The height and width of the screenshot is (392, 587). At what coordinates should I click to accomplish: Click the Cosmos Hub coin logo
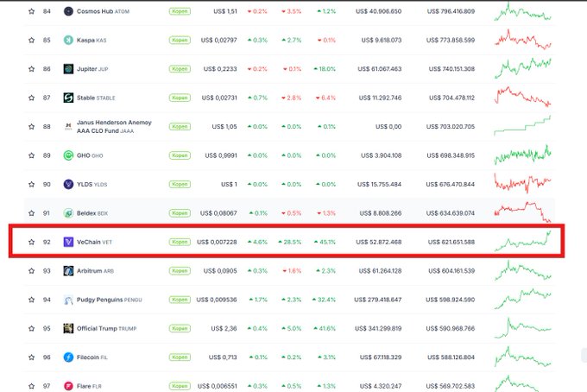point(68,11)
